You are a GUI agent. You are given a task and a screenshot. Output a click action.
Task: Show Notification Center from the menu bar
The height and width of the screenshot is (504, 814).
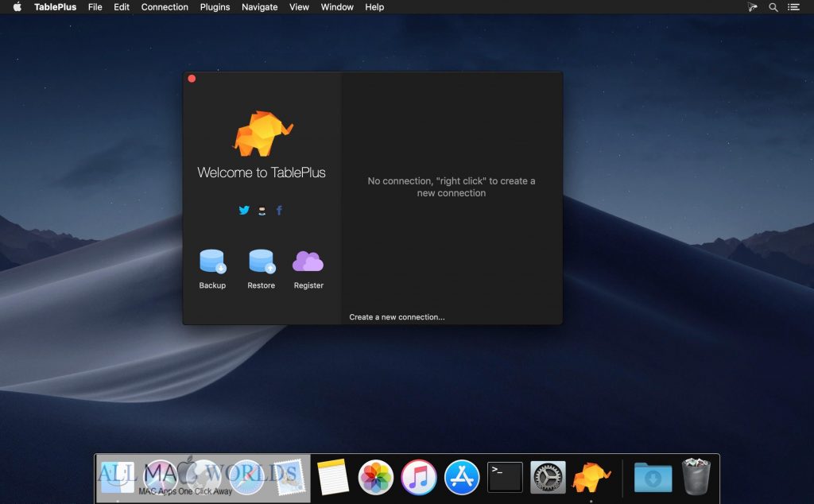(793, 7)
